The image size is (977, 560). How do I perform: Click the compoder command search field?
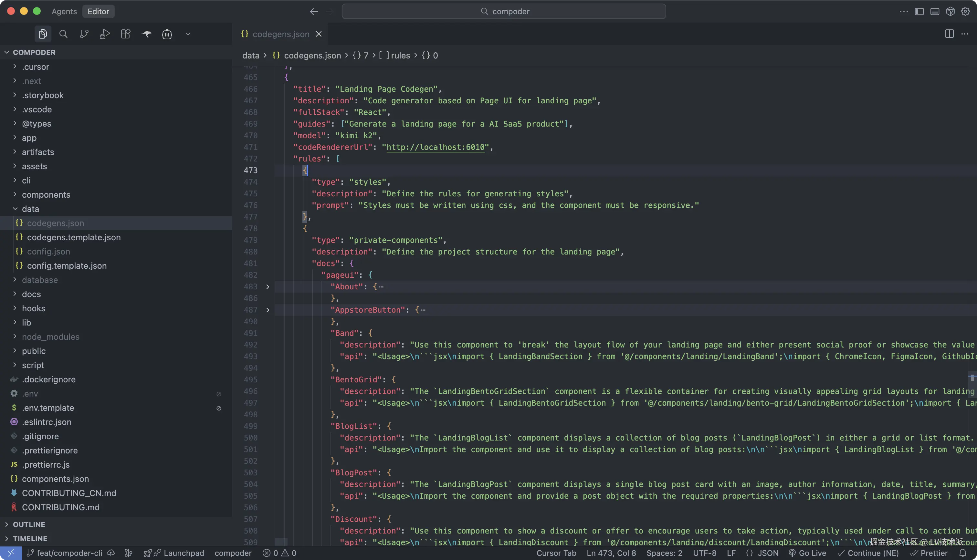[x=503, y=12]
